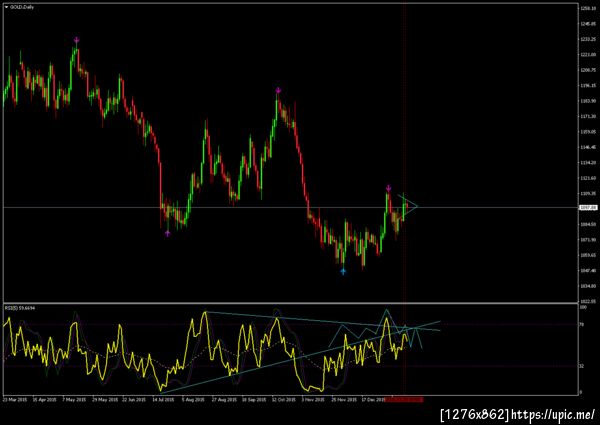This screenshot has width=600, height=425.
Task: Click the 23 Mar 2015 date label
Action: tap(15, 399)
